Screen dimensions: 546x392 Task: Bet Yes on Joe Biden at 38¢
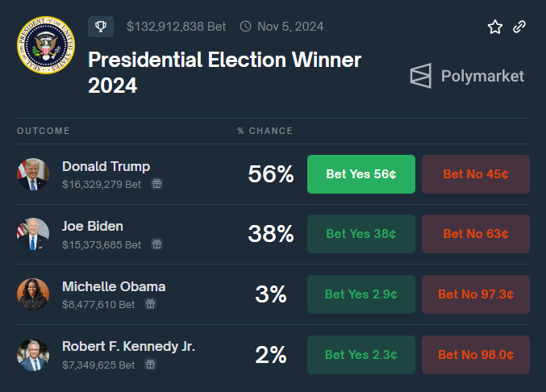click(361, 234)
